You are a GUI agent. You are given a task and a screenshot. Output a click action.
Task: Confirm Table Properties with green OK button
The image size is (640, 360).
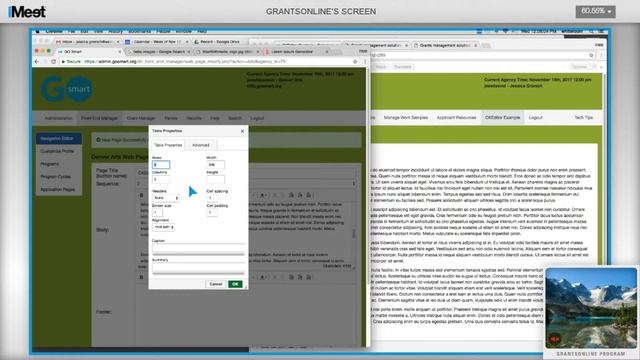[235, 284]
